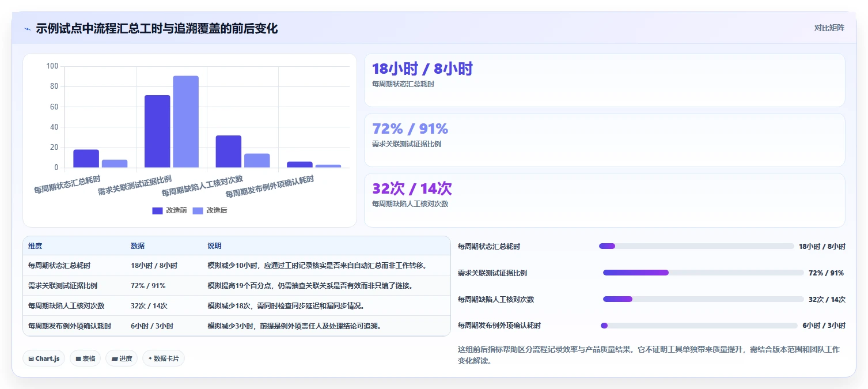Click the footer note beginning 这组前后指标
The height and width of the screenshot is (389, 868).
tap(649, 356)
